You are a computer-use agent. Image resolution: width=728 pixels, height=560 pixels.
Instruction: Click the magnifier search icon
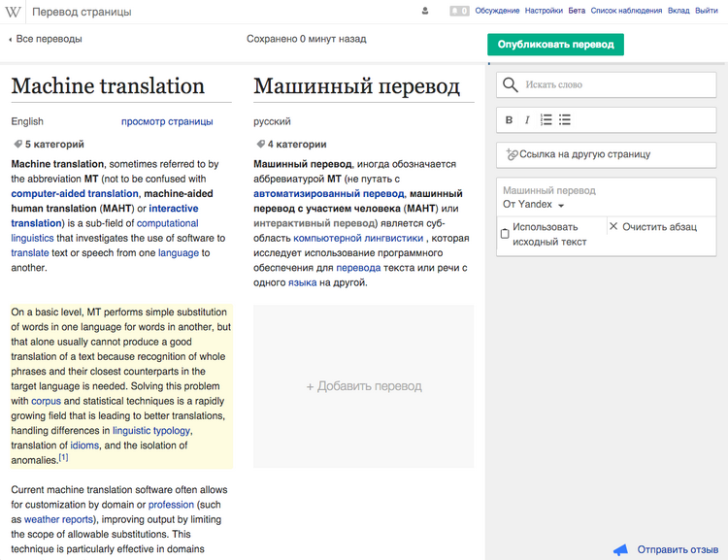(x=511, y=85)
